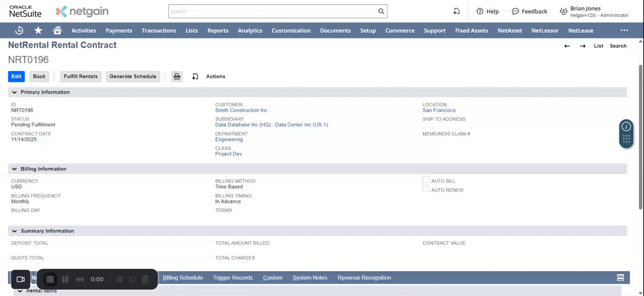Open the three-dots overflow menu
The width and height of the screenshot is (644, 296).
(x=624, y=30)
